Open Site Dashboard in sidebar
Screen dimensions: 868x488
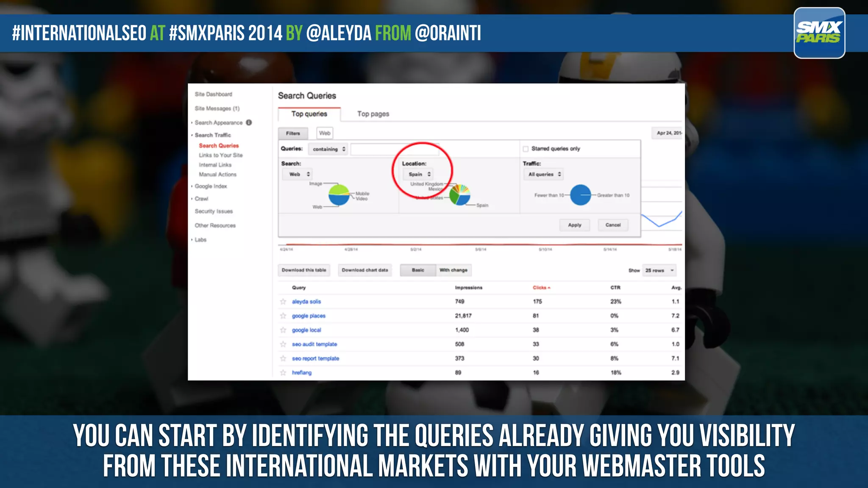pos(213,94)
